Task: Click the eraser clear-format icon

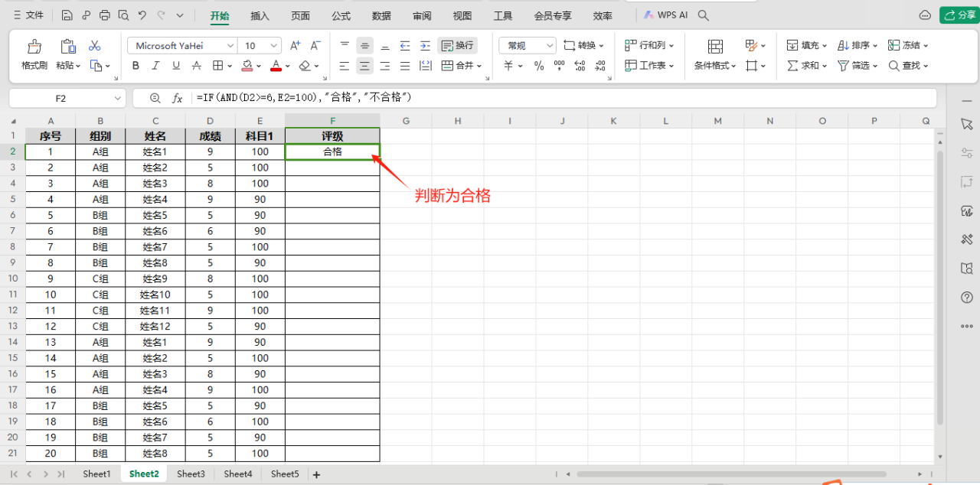Action: (305, 66)
